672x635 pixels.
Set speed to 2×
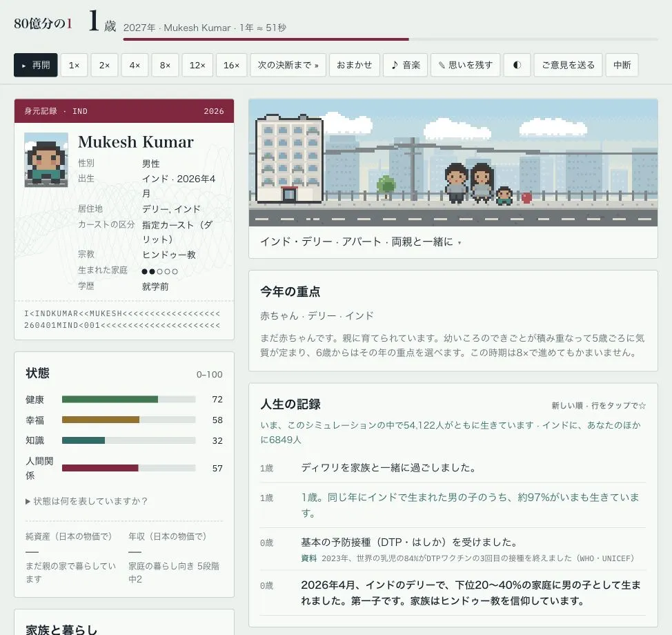click(105, 65)
